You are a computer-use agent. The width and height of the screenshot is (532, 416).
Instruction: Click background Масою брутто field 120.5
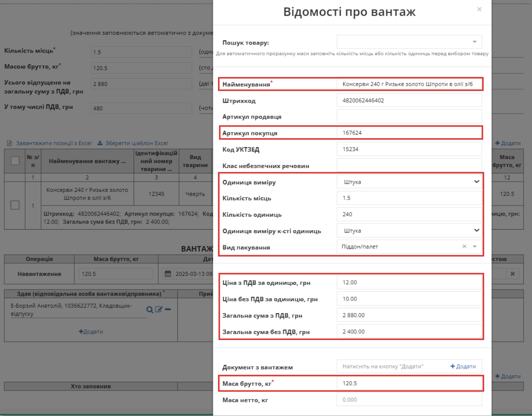coord(142,68)
